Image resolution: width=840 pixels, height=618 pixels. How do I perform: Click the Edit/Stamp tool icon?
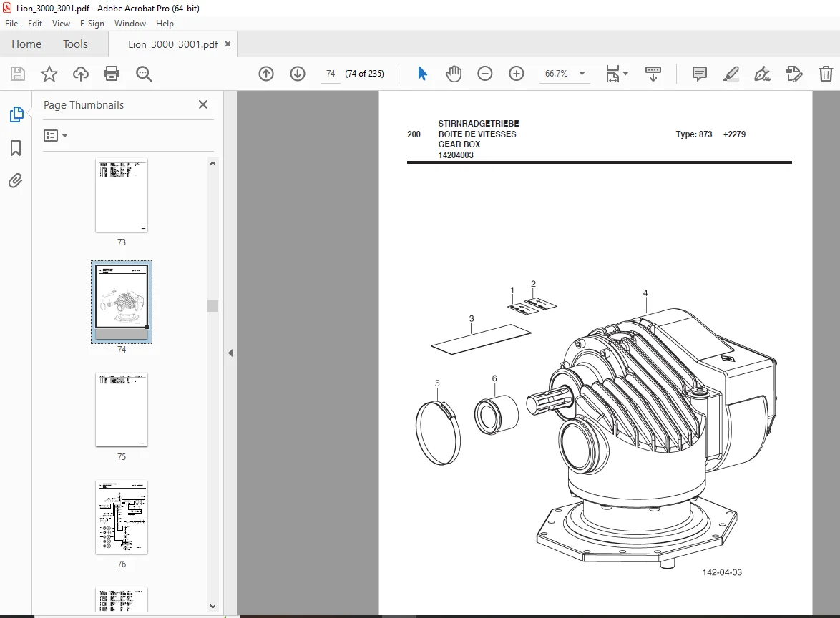tap(794, 74)
